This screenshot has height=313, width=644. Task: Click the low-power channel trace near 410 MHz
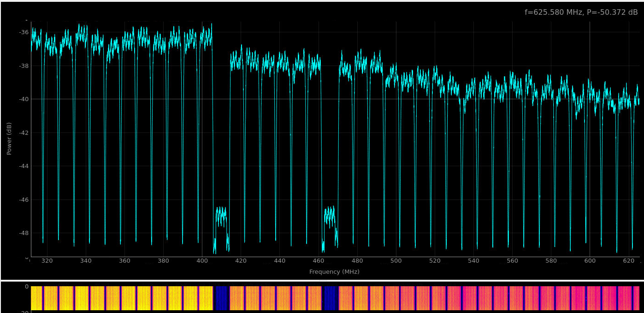point(221,216)
